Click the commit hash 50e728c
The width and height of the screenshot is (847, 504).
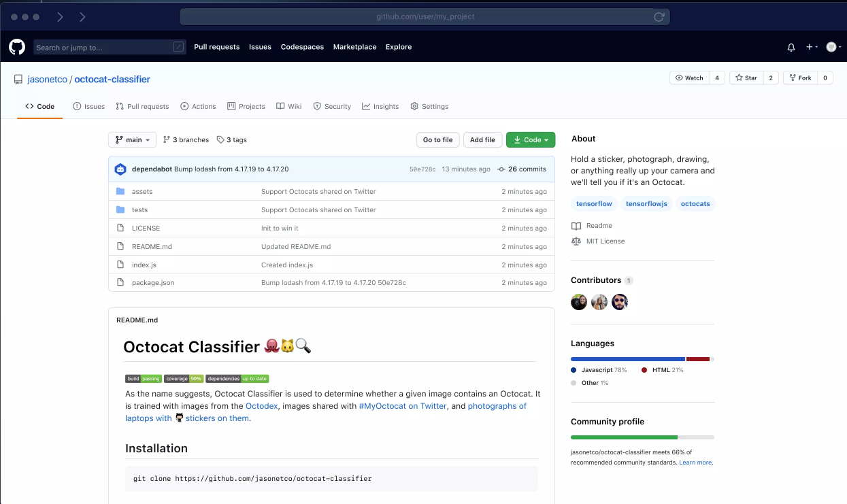[422, 169]
